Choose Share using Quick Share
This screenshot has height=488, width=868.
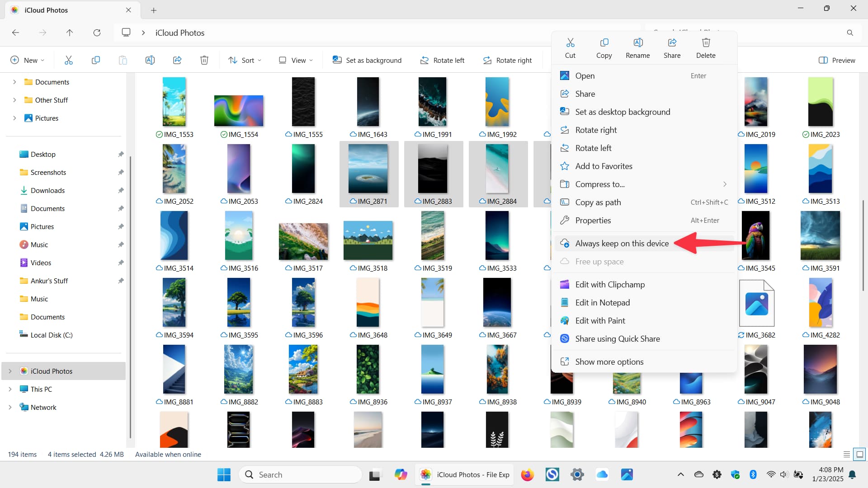pos(644,338)
